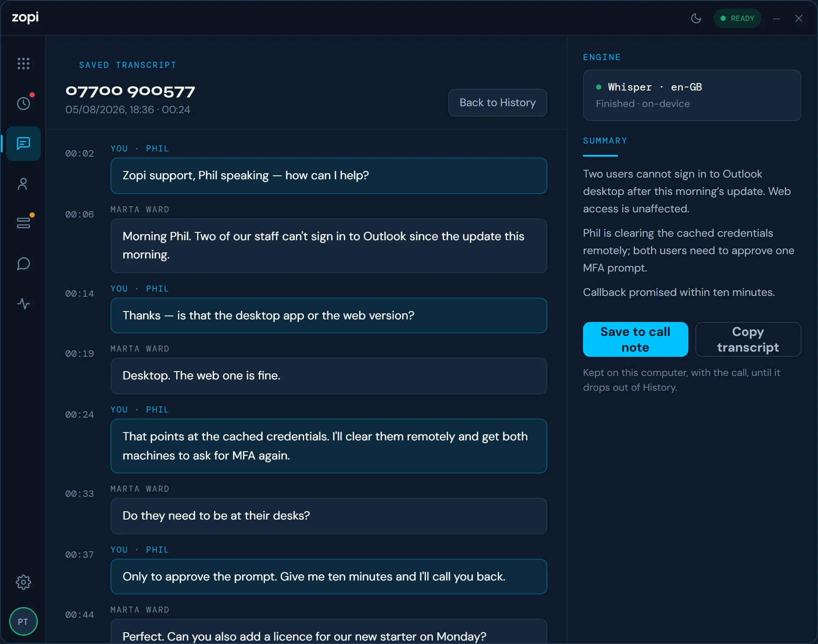The width and height of the screenshot is (818, 644).
Task: Open the chat bubble icon in sidebar
Action: [23, 264]
